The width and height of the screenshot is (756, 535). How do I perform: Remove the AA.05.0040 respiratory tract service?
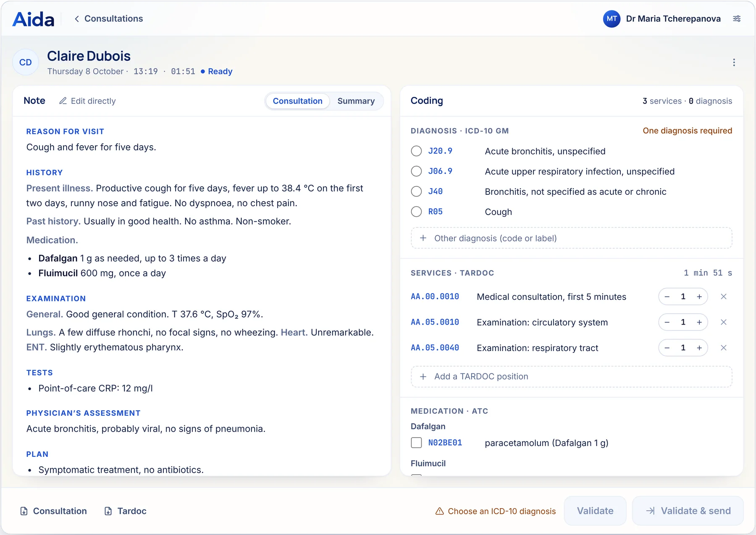(723, 348)
